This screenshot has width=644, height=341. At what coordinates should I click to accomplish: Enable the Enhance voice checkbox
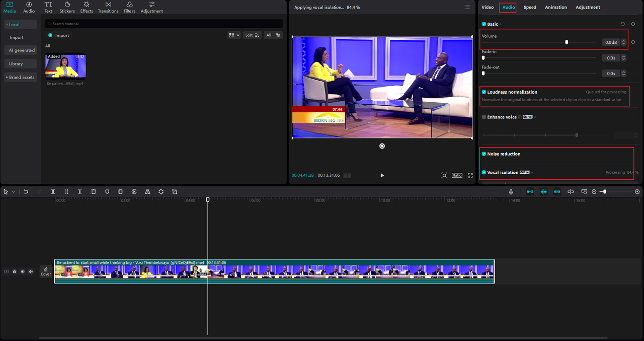click(484, 117)
